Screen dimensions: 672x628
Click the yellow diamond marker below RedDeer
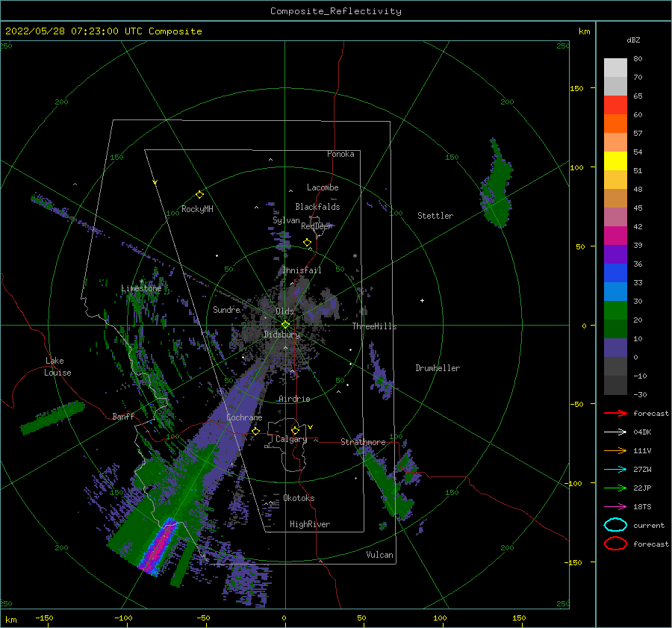coord(307,243)
